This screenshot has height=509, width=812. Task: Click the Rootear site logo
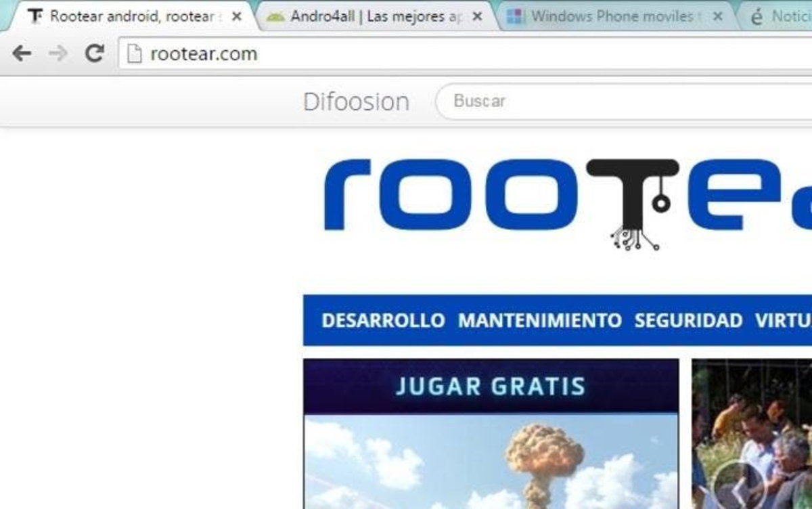click(567, 203)
